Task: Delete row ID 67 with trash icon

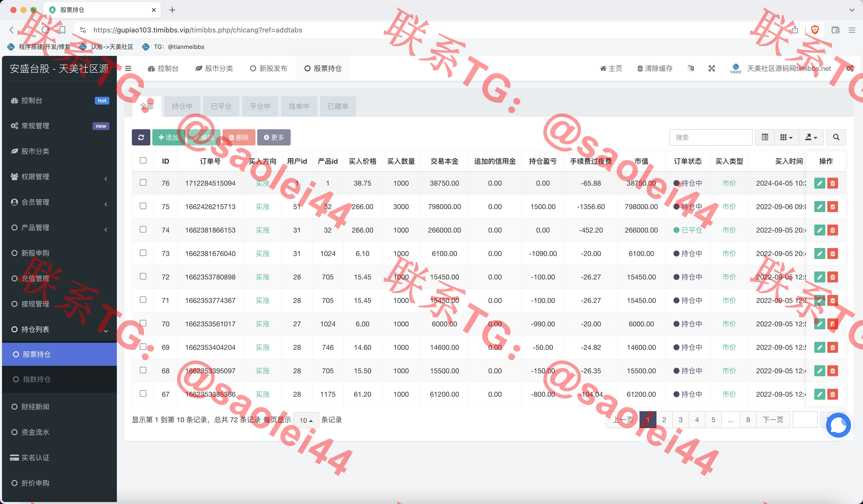Action: (x=833, y=394)
